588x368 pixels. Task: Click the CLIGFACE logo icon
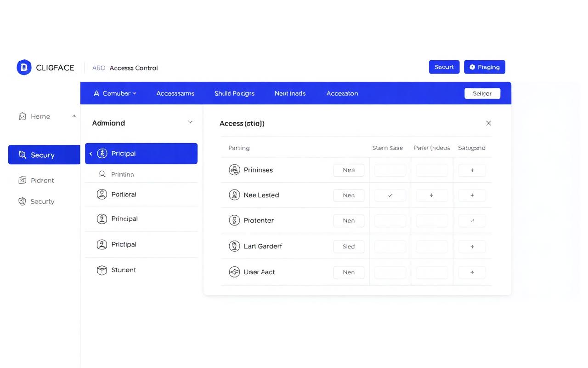(x=24, y=67)
